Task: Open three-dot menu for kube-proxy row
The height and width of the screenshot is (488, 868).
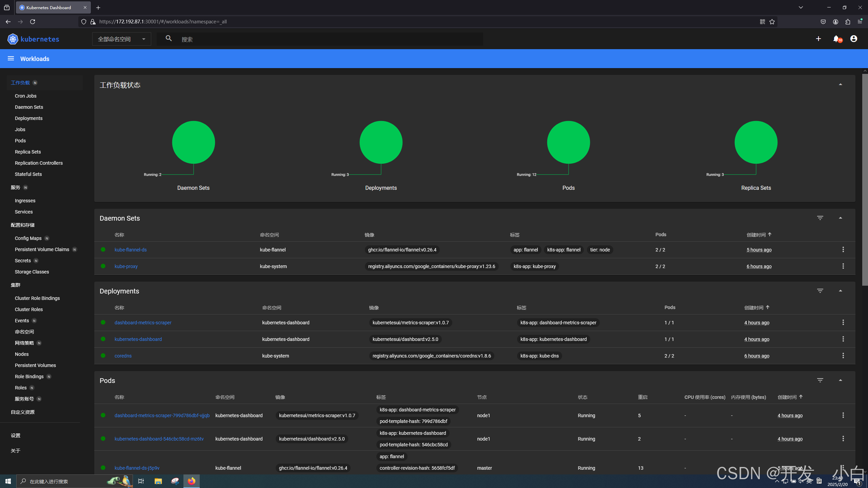Action: tap(843, 266)
